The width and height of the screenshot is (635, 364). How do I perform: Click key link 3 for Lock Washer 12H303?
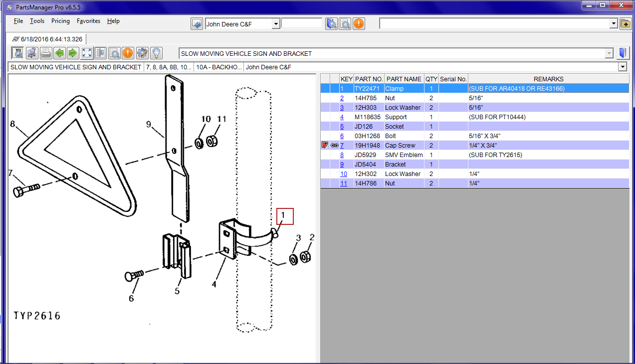(342, 108)
